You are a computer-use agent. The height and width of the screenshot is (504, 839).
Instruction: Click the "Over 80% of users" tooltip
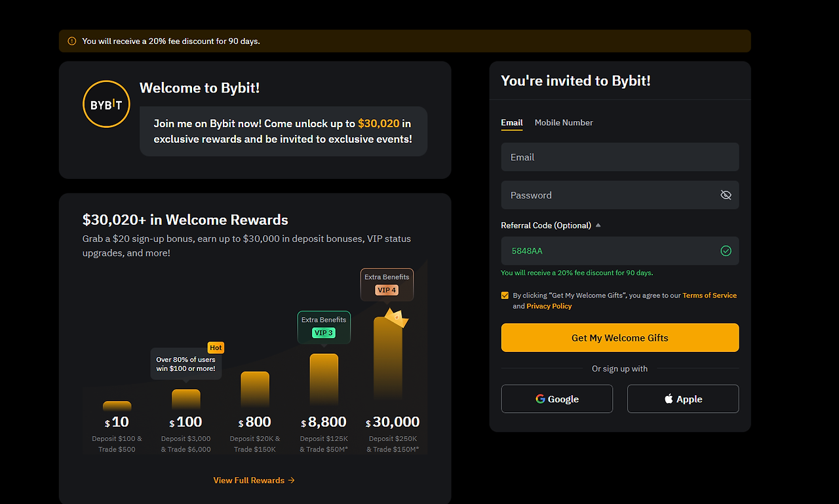[x=185, y=364]
